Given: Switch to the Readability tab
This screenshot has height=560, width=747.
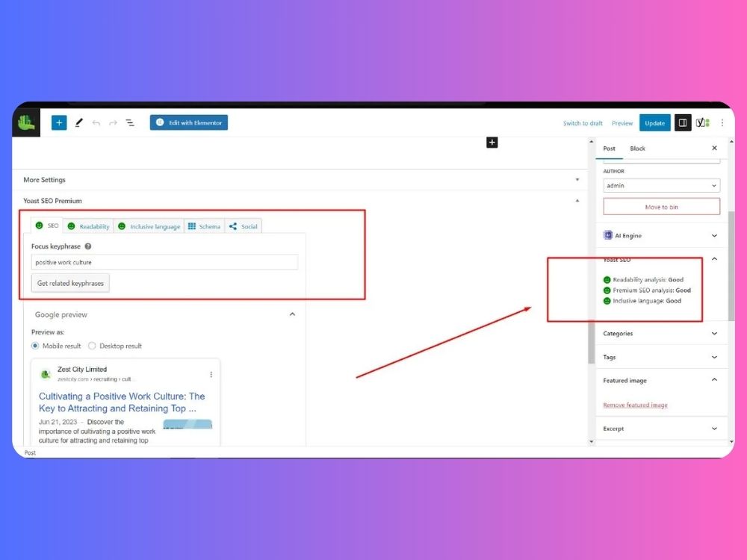Looking at the screenshot, I should pyautogui.click(x=89, y=226).
